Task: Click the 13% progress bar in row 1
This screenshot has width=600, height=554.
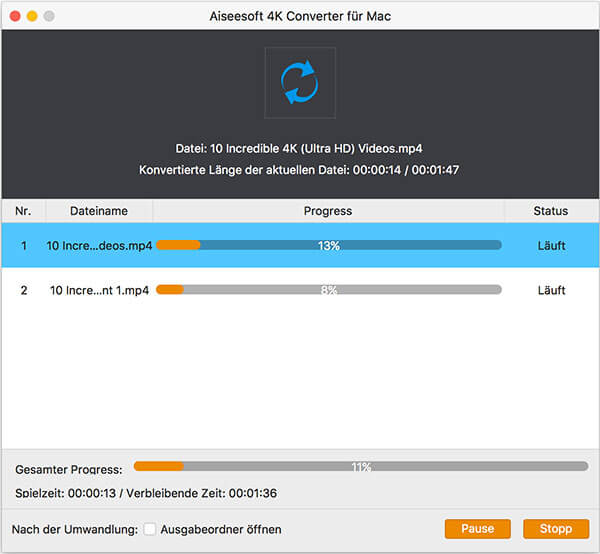Action: pyautogui.click(x=329, y=245)
